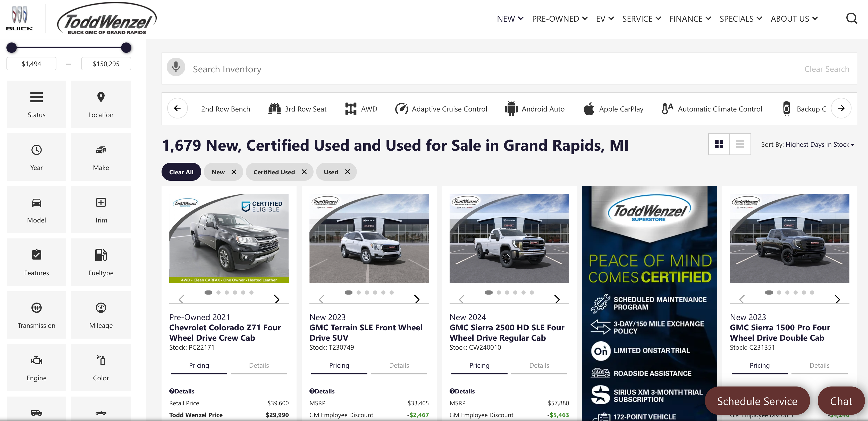Filter vehicles by Apple CarPlay feature
The width and height of the screenshot is (868, 421).
tap(613, 108)
